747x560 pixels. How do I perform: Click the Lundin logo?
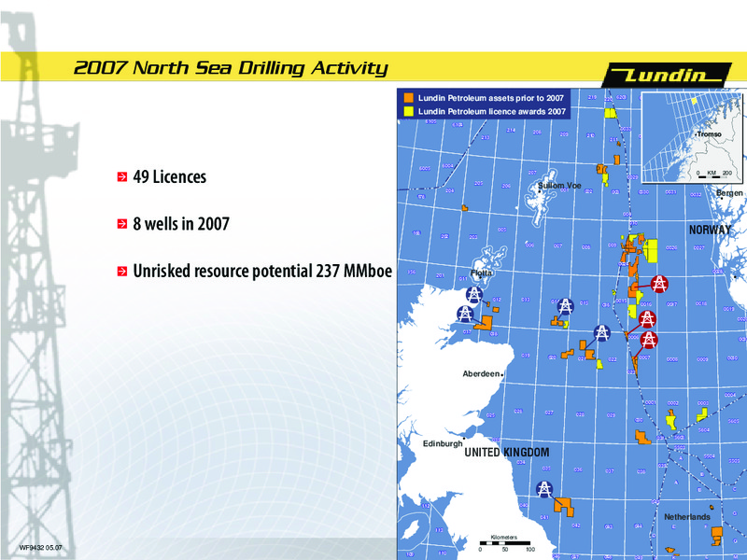[667, 76]
